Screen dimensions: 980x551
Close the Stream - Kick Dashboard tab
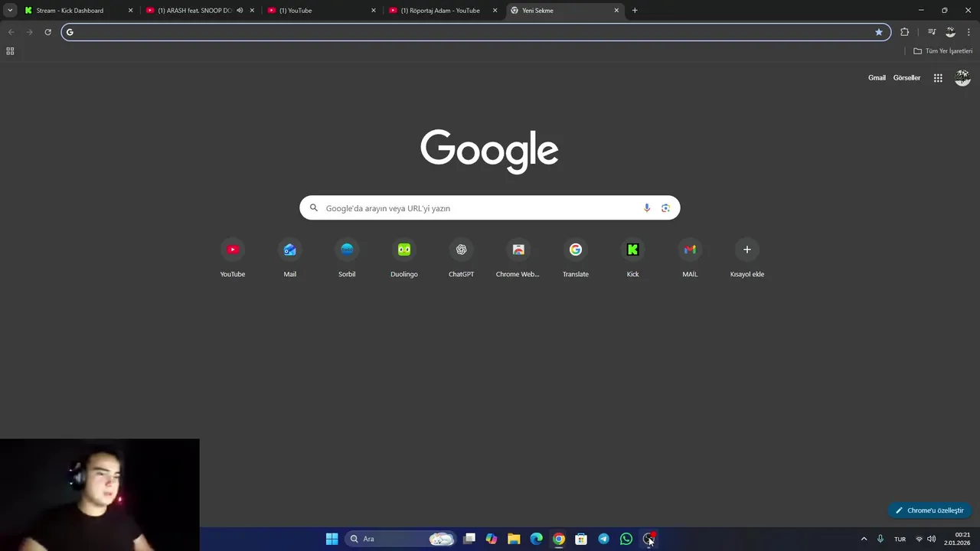coord(130,11)
